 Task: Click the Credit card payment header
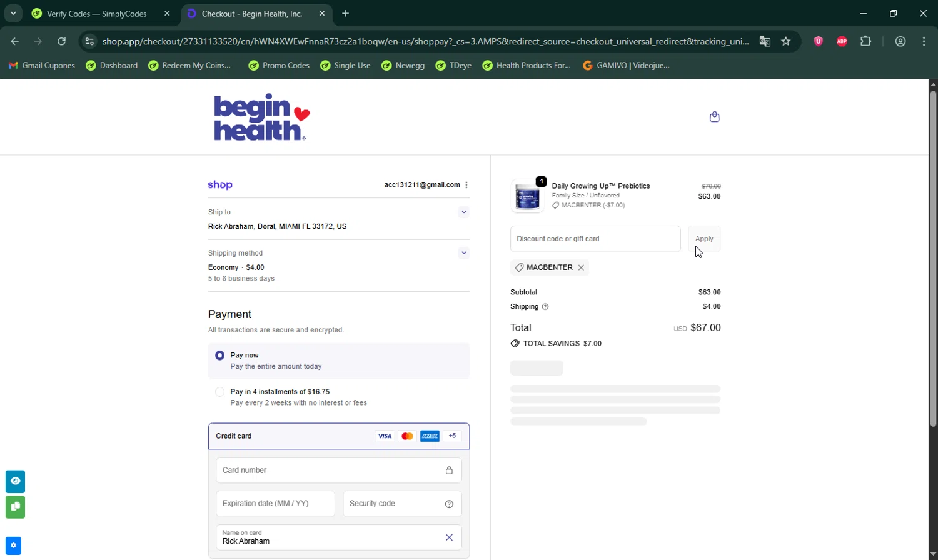point(339,436)
